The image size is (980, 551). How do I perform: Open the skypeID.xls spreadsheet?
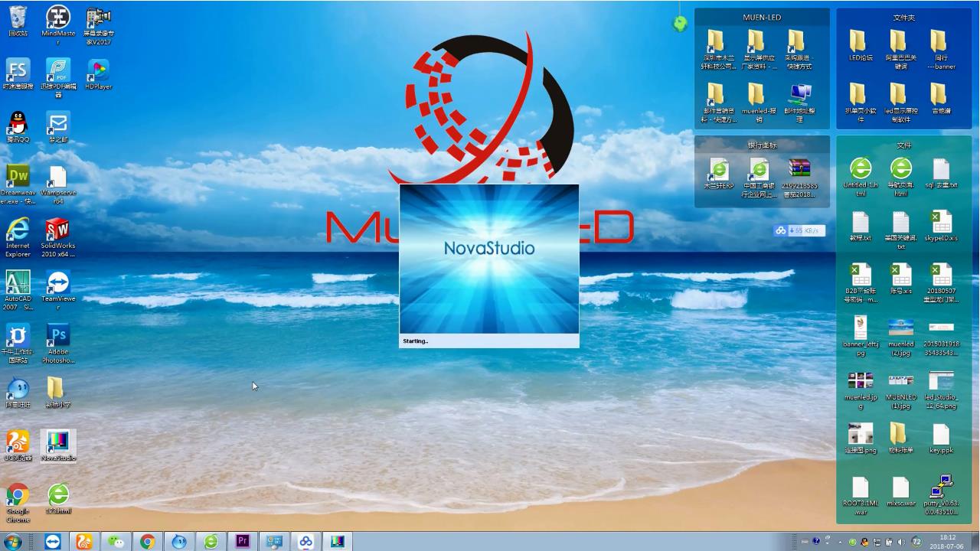(941, 226)
